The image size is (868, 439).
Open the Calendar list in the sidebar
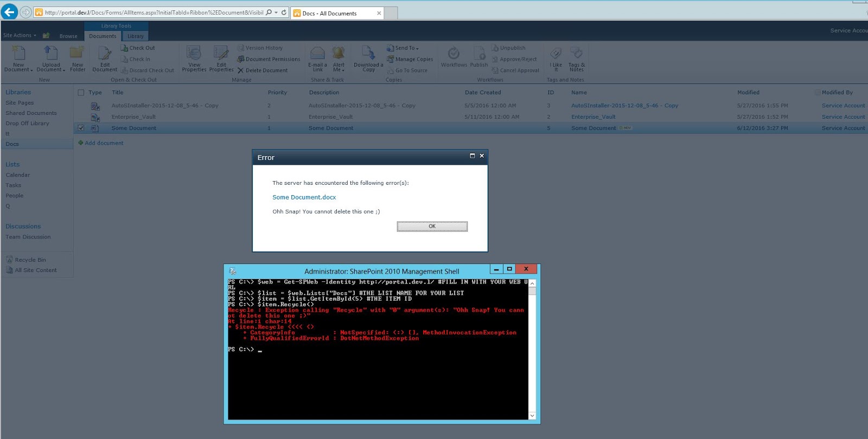tap(18, 175)
